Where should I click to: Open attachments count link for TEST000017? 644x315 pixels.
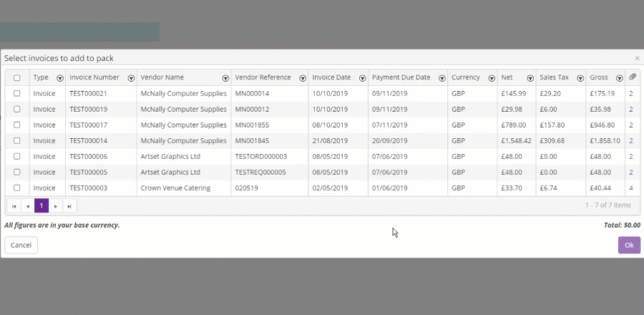631,125
